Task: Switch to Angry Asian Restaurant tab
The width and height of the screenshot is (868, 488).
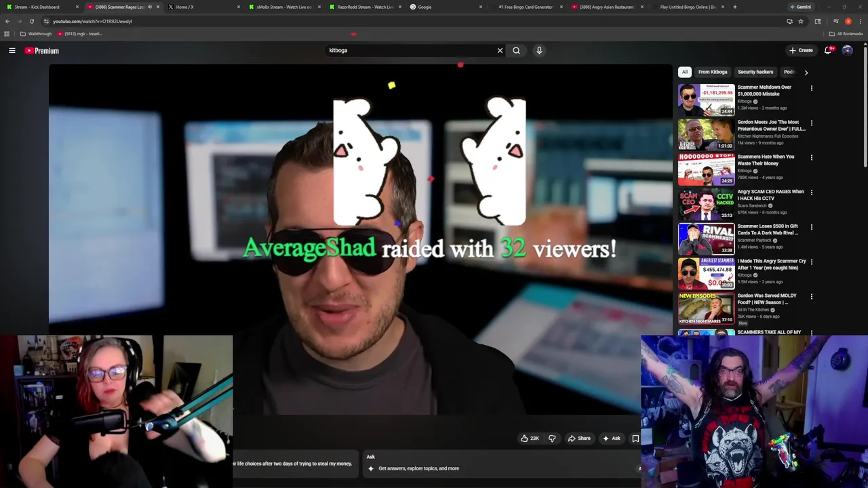Action: click(606, 7)
